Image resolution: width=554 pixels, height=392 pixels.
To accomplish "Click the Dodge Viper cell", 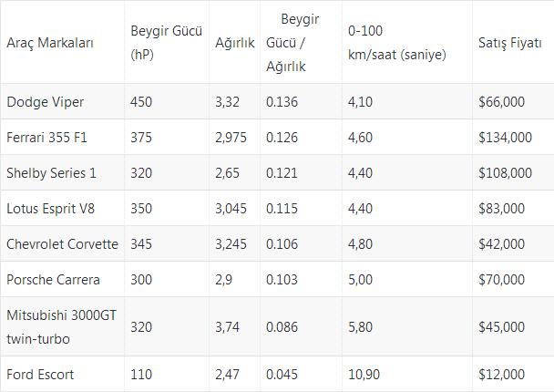I will (x=46, y=102).
